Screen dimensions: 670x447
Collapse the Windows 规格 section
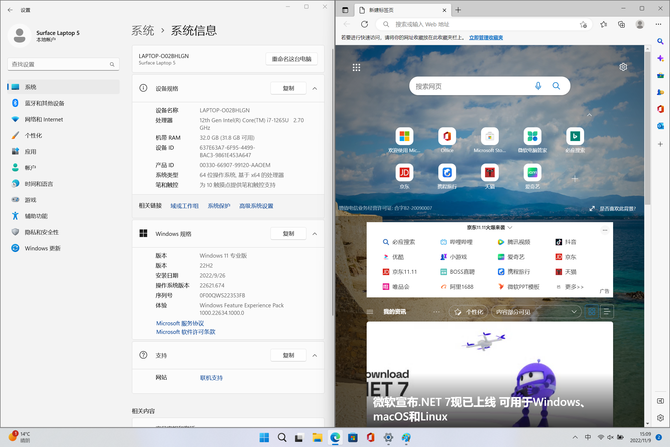314,234
